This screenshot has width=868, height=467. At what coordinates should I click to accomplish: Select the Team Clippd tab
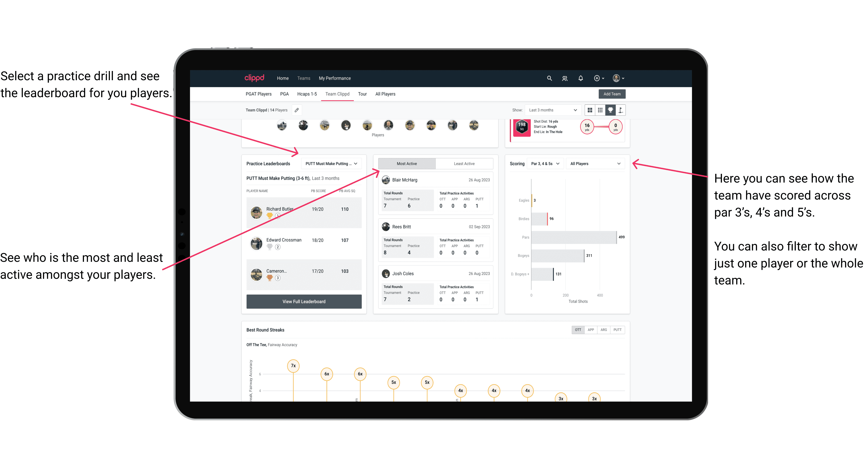coord(339,94)
